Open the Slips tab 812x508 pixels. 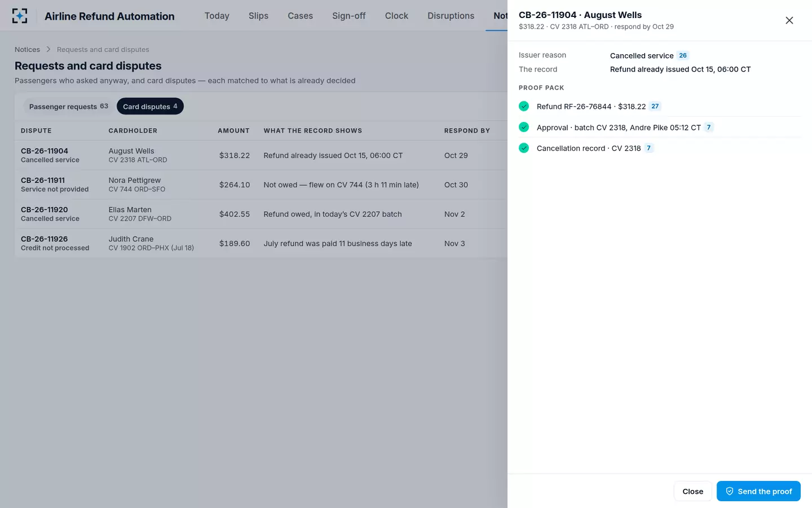258,16
